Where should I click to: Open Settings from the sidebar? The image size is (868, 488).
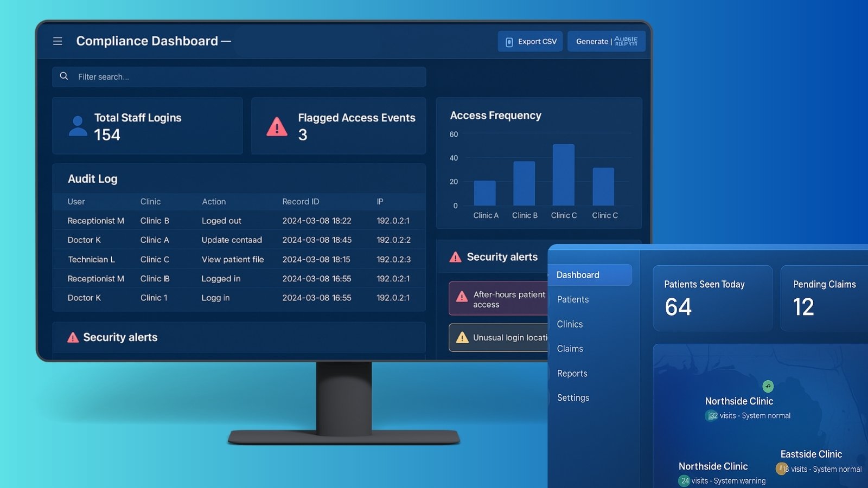(x=573, y=398)
